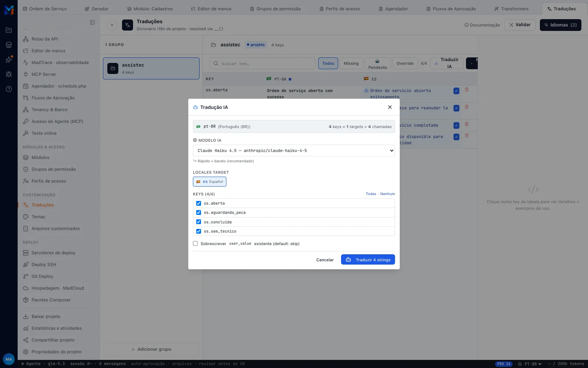Open help question mark icon
Viewport: 588px width, 368px height.
tap(9, 89)
